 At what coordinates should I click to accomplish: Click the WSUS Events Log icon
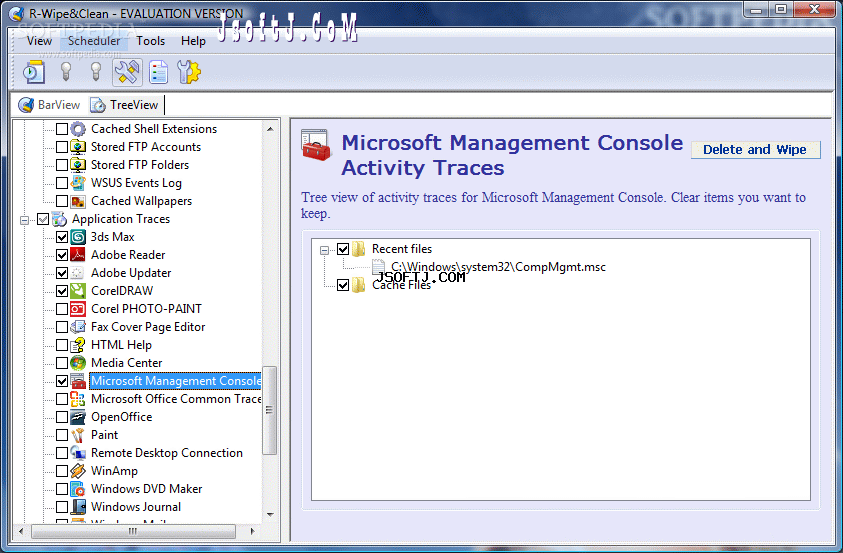pos(78,183)
